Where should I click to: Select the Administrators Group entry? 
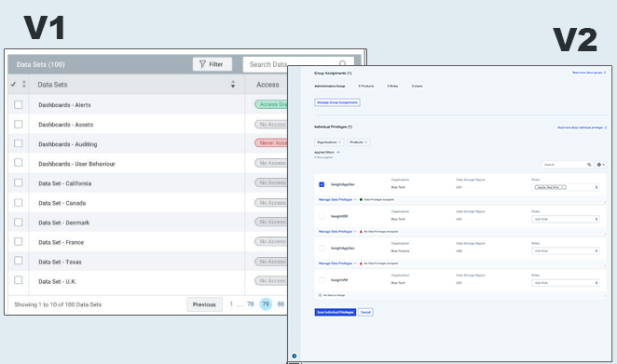click(x=329, y=86)
